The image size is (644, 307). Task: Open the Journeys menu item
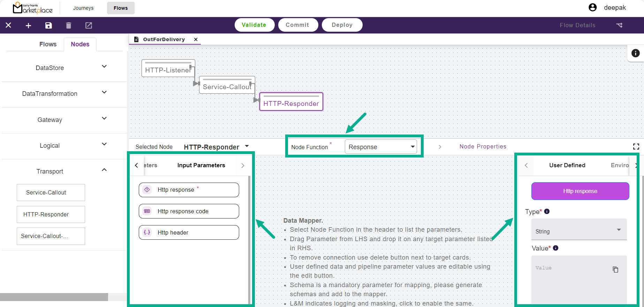pos(83,8)
